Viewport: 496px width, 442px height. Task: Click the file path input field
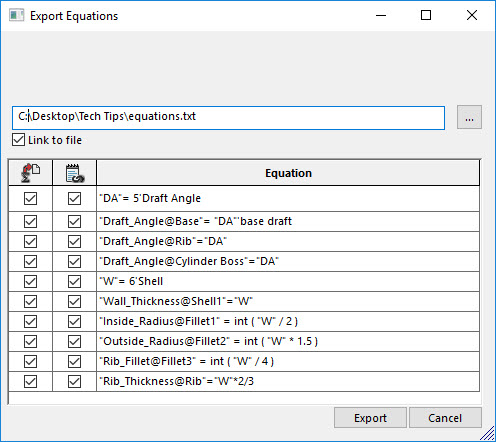tap(228, 118)
